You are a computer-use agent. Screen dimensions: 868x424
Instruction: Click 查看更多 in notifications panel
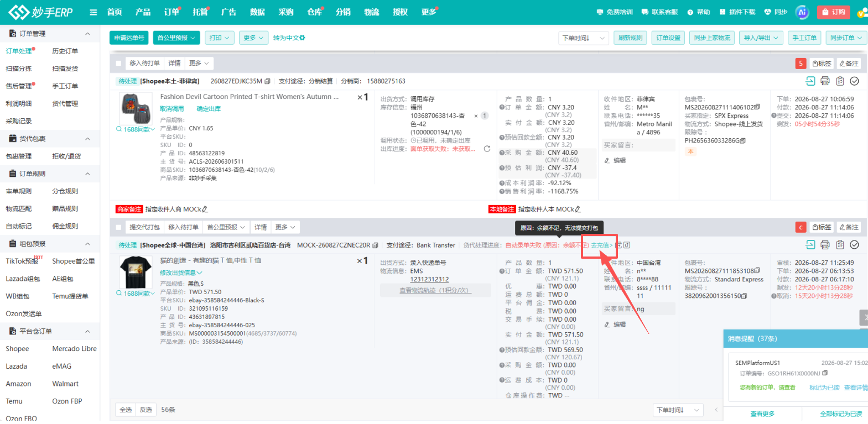coord(762,414)
